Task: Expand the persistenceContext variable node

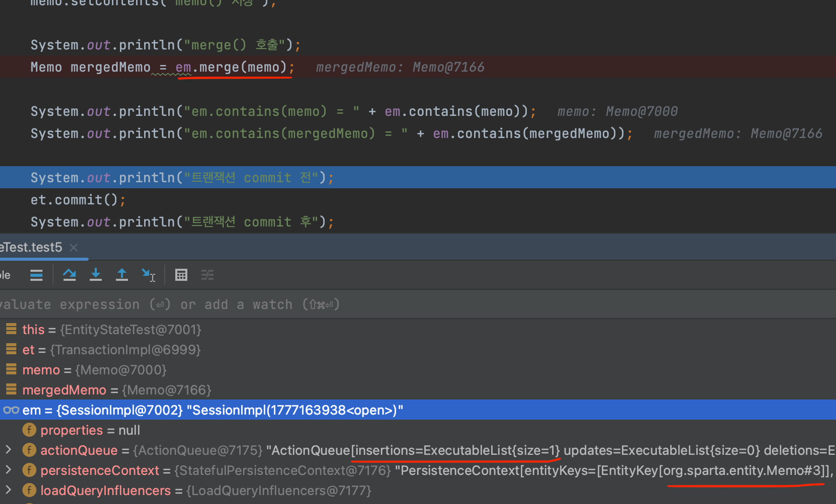Action: point(8,470)
